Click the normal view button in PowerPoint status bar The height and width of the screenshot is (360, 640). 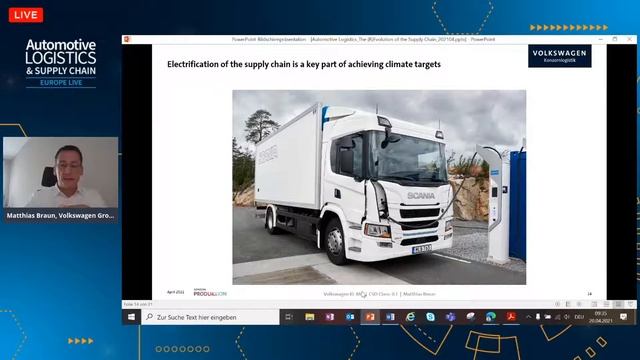pos(594,304)
